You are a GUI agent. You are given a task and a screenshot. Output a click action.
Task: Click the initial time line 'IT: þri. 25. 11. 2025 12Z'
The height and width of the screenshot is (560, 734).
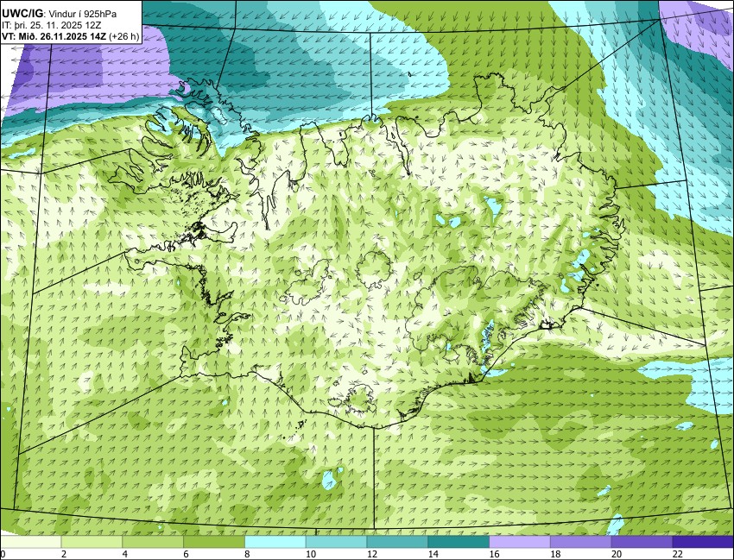52,25
